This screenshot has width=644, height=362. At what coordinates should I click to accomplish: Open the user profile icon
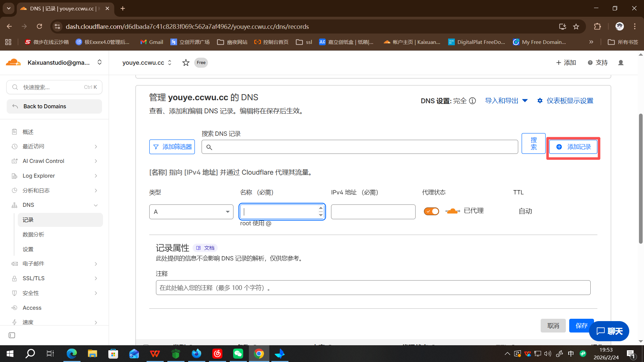point(621,63)
